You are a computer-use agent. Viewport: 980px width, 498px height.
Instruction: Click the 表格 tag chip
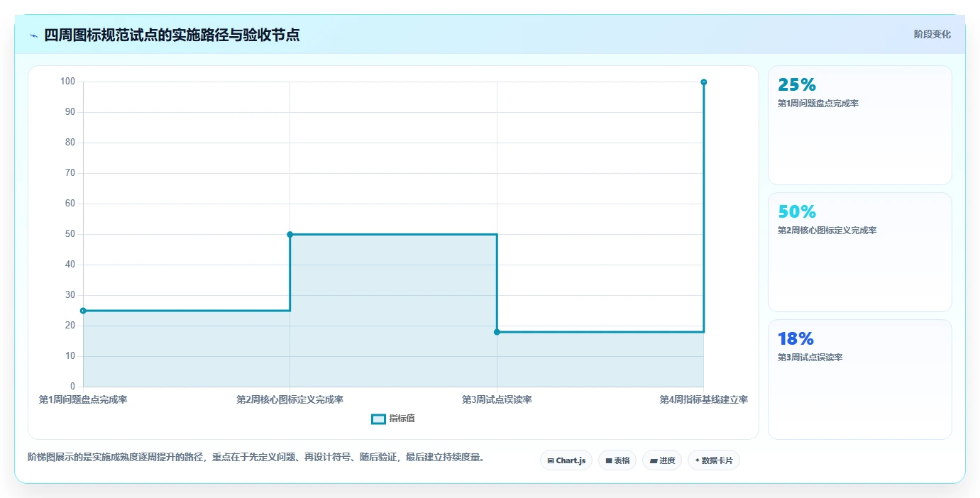[x=617, y=460]
